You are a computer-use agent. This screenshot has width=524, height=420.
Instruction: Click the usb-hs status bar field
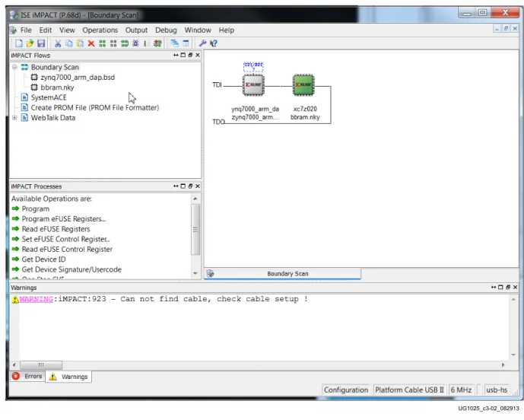tap(497, 390)
